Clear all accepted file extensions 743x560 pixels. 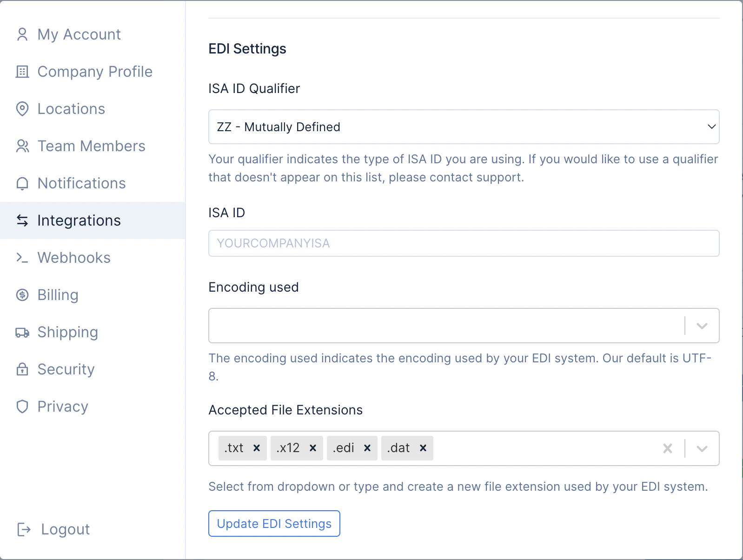point(668,448)
